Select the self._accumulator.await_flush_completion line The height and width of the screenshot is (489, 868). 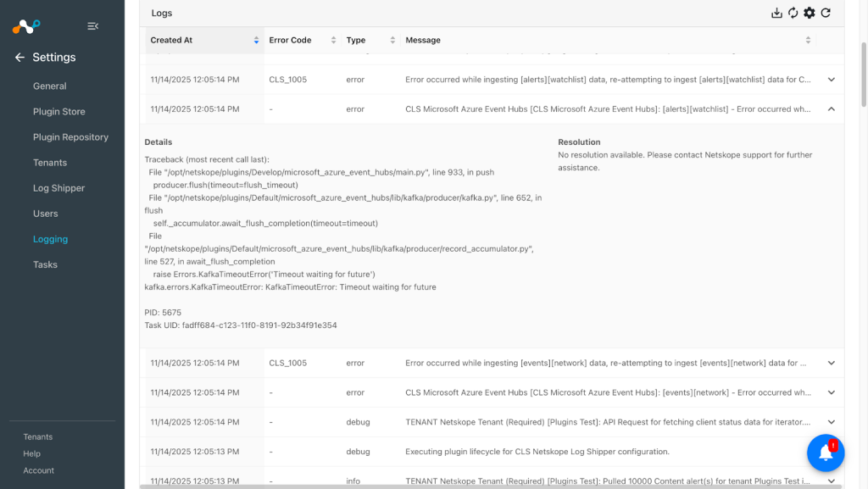[x=265, y=224]
